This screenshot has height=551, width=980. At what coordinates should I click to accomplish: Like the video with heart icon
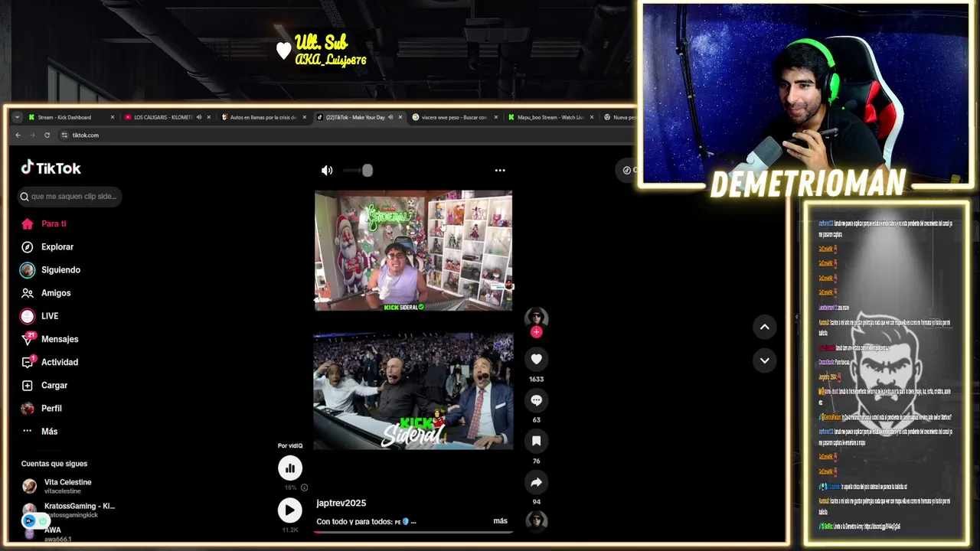click(536, 359)
